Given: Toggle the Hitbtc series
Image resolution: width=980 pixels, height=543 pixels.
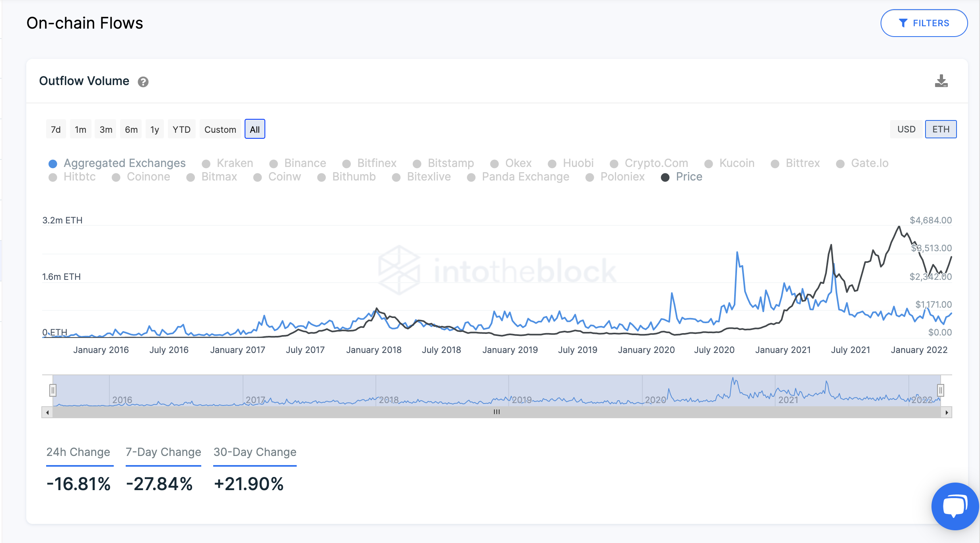Looking at the screenshot, I should 72,176.
